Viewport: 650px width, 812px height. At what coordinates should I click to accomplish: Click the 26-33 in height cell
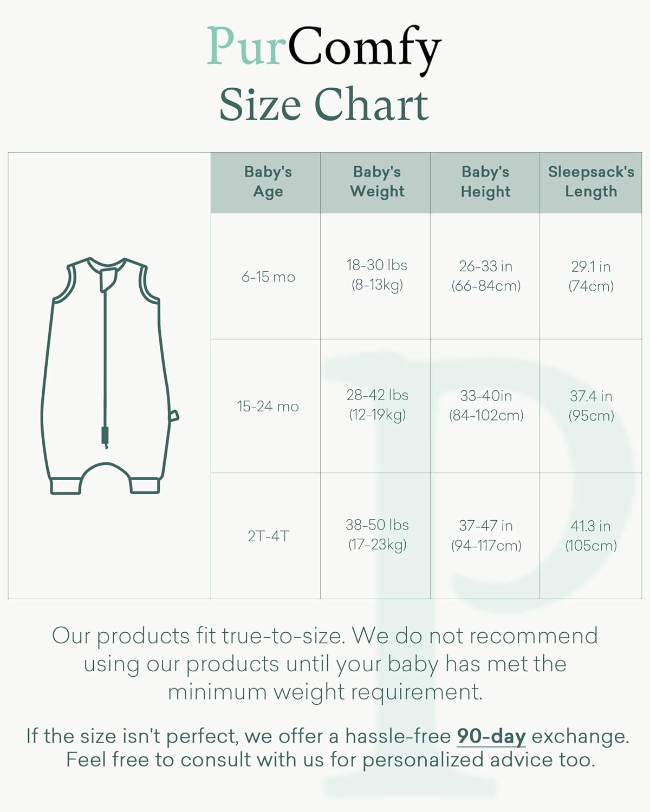[x=485, y=276]
